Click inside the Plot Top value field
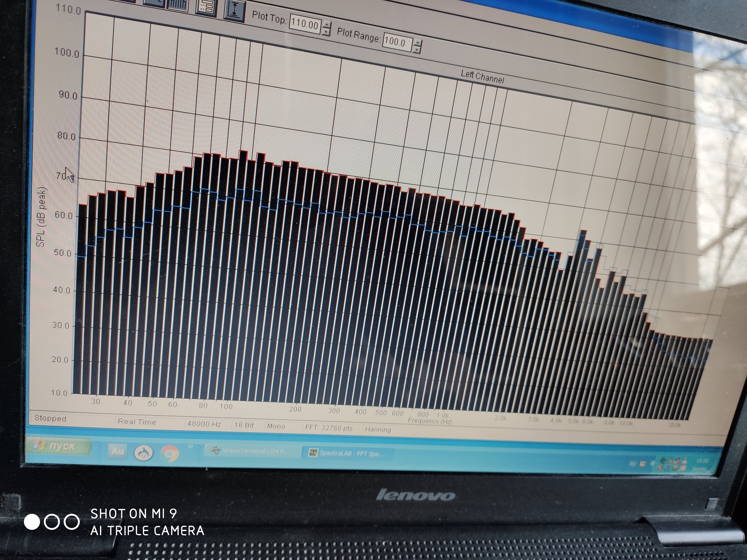 point(305,24)
